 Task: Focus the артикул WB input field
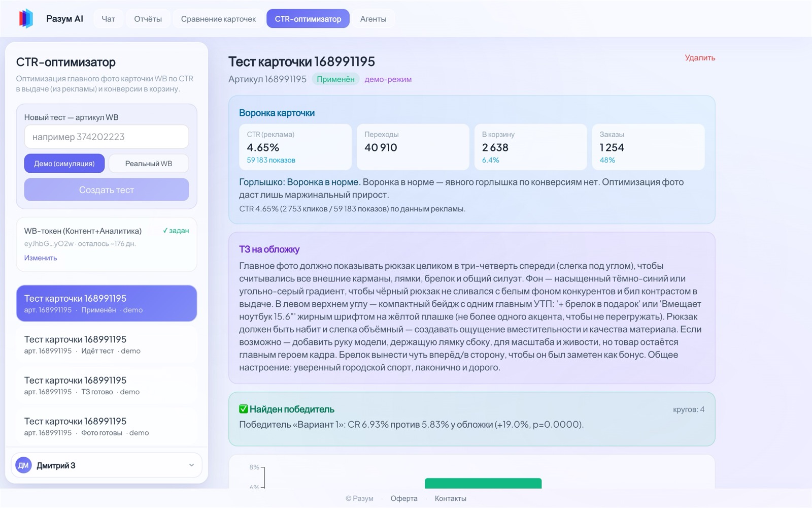click(x=107, y=137)
